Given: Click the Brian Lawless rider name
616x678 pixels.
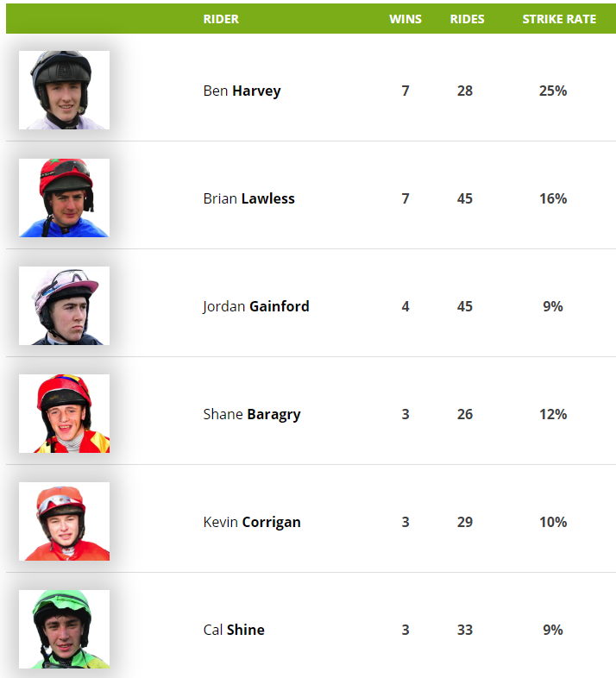Looking at the screenshot, I should coord(248,198).
